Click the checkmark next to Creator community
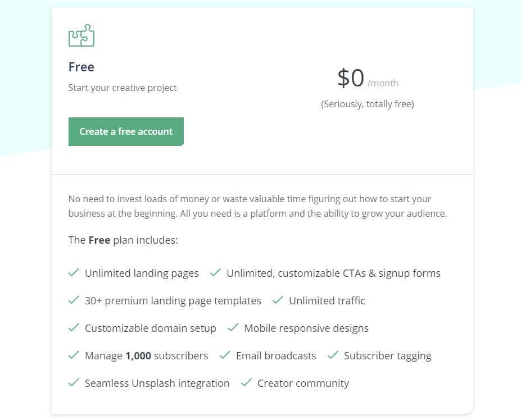This screenshot has height=420, width=521. (x=246, y=382)
